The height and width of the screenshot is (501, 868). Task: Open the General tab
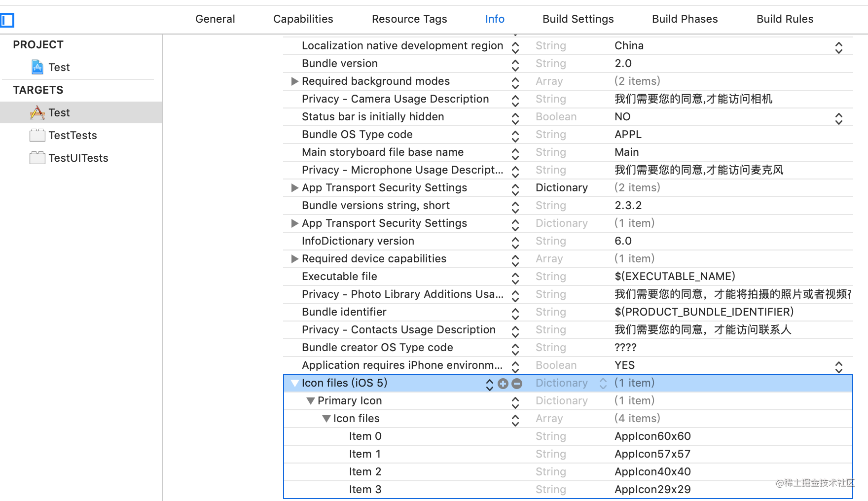coord(215,19)
